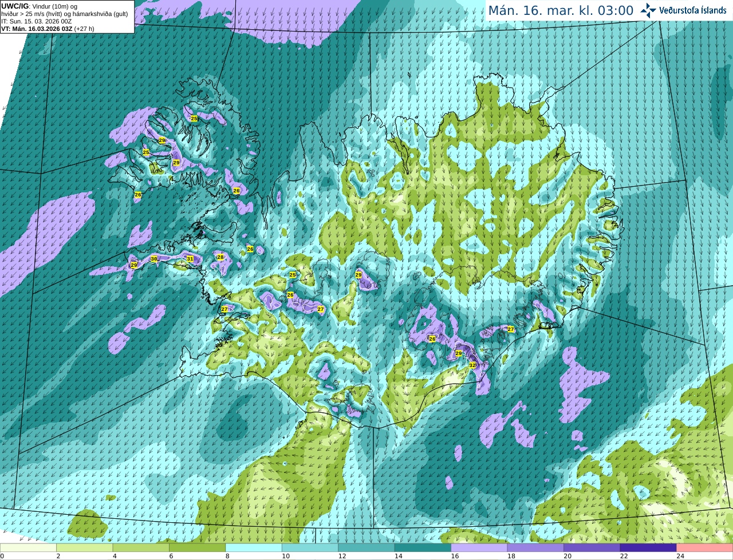
Task: Pick the 14–16 m/s dark teal swatch
Action: pos(423,547)
